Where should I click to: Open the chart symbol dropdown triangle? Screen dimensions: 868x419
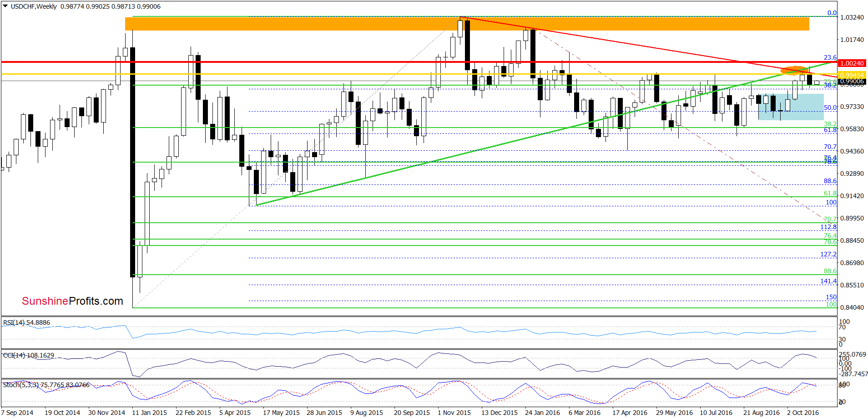[x=5, y=6]
